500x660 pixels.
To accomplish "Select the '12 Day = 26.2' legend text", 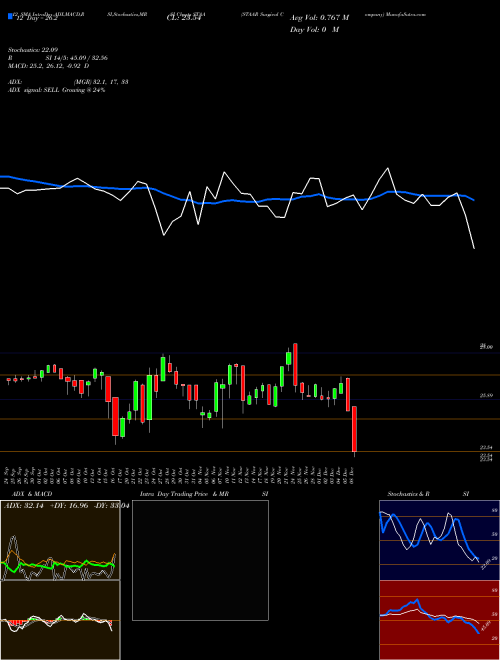I will click(x=36, y=19).
